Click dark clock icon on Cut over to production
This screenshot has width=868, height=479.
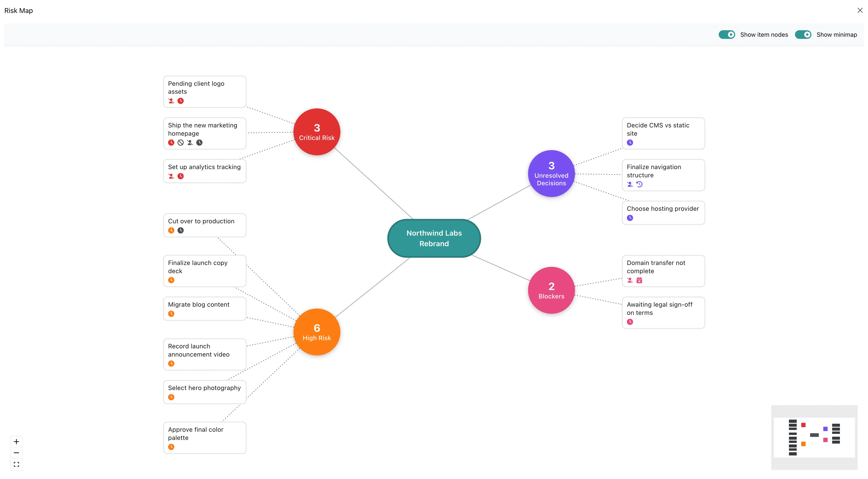point(181,230)
